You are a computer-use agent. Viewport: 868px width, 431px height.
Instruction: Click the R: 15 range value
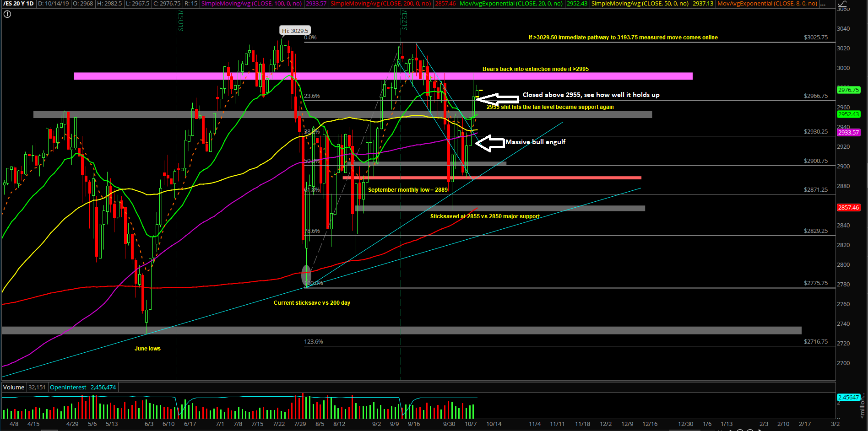[x=191, y=4]
